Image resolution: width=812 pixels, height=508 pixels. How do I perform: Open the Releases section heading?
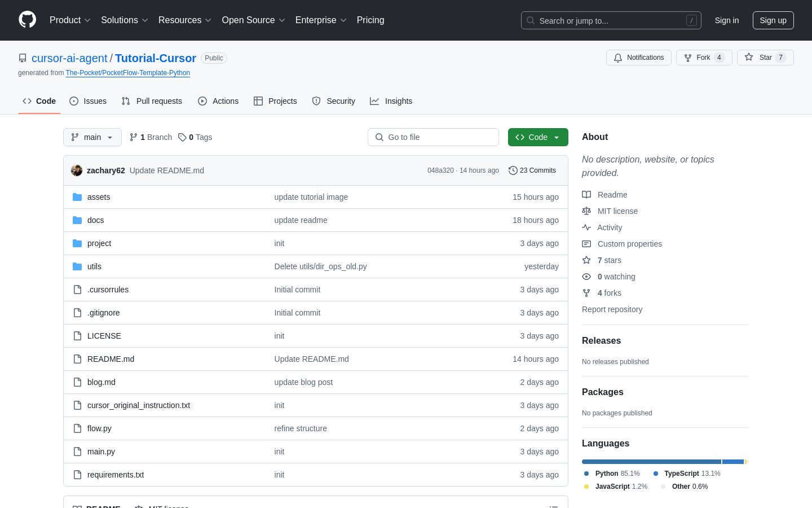(x=601, y=341)
